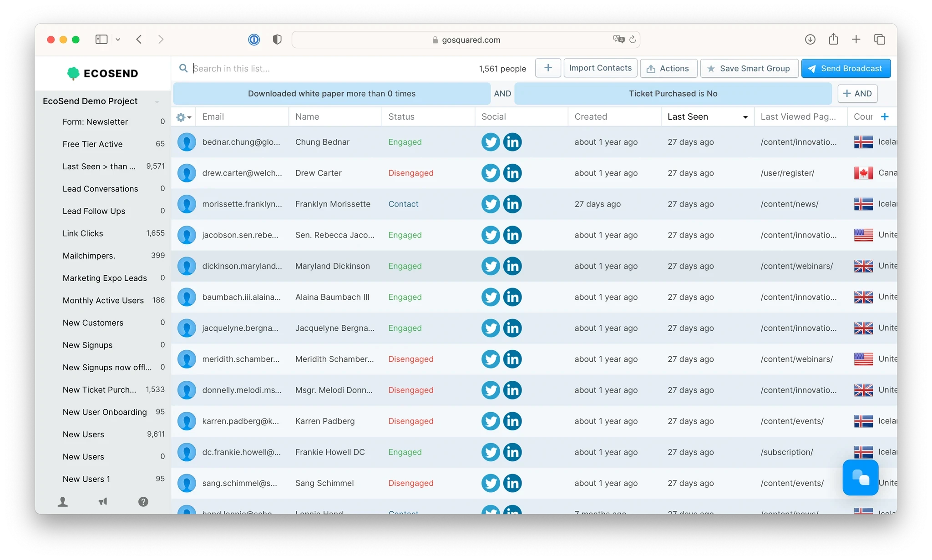Open Drew Carter's LinkedIn profile icon

click(512, 173)
